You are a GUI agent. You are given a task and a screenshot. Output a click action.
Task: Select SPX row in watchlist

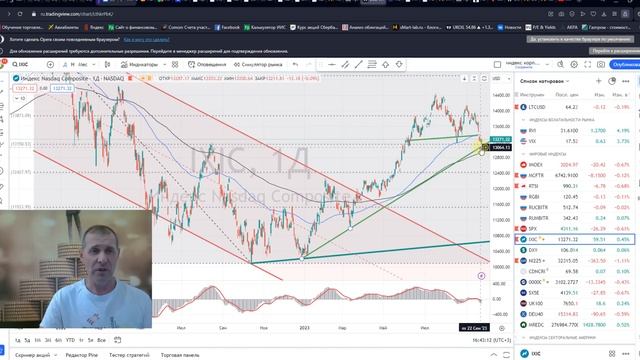pyautogui.click(x=575, y=229)
